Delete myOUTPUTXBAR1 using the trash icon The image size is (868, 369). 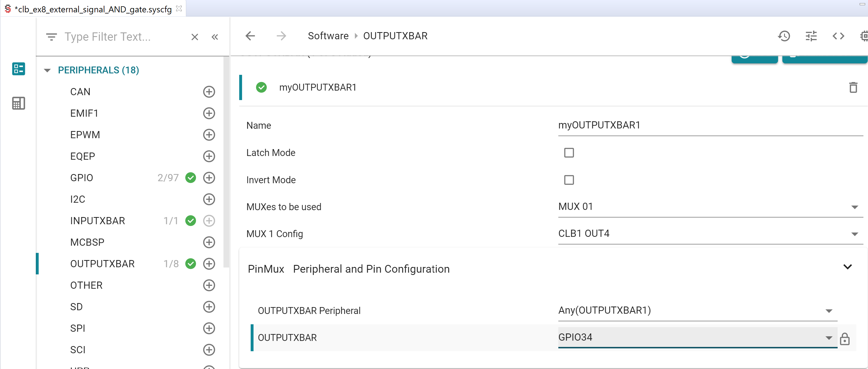853,87
